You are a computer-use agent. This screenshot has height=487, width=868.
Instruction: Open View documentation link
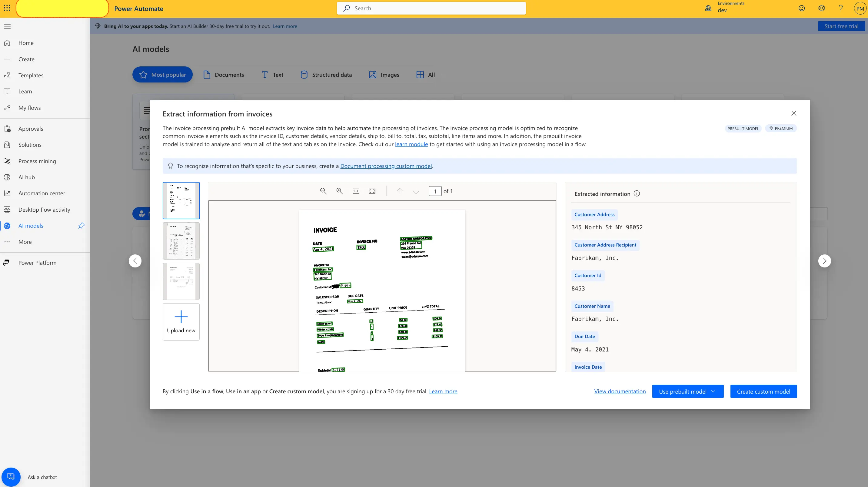[x=620, y=391]
